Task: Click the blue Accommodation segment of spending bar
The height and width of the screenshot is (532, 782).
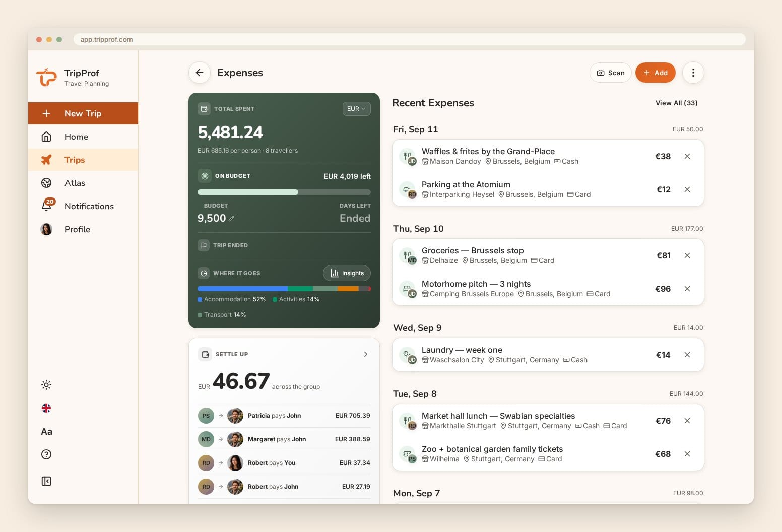Action: click(242, 289)
